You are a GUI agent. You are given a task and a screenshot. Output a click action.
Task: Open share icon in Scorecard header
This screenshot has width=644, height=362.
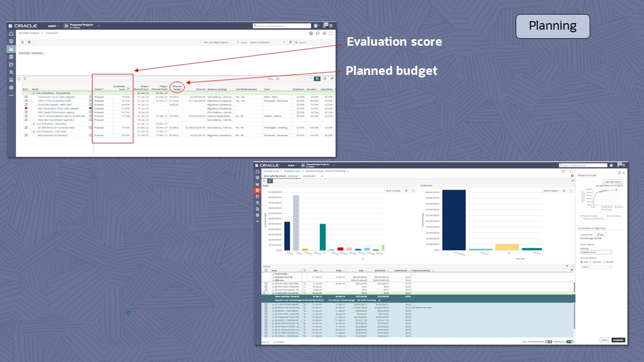(x=325, y=34)
